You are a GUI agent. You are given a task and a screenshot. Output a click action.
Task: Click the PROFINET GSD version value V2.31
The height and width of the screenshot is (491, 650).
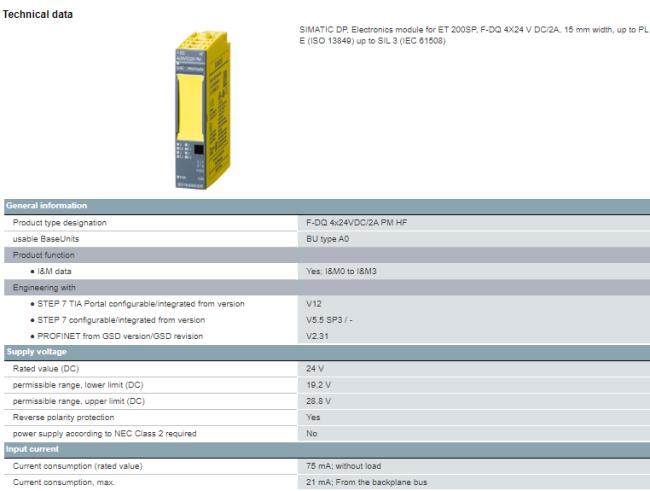click(317, 336)
